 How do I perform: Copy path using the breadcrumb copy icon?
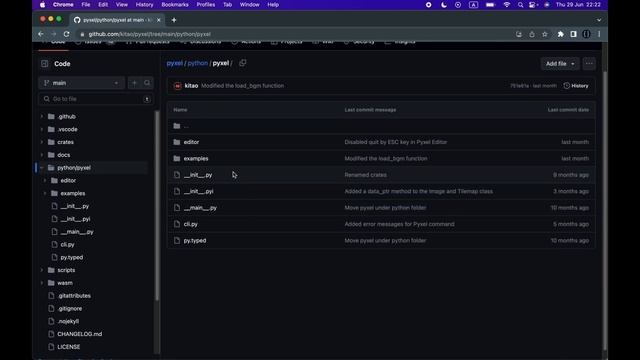coord(242,63)
